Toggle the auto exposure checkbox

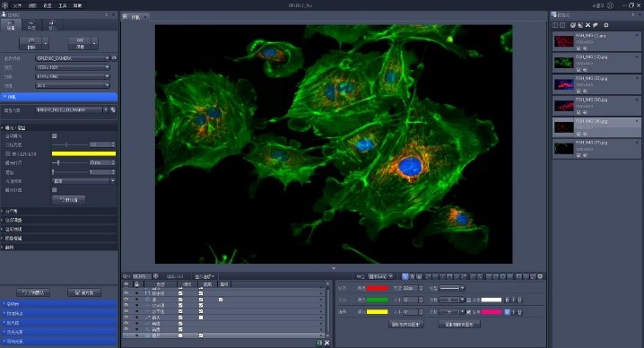point(54,136)
